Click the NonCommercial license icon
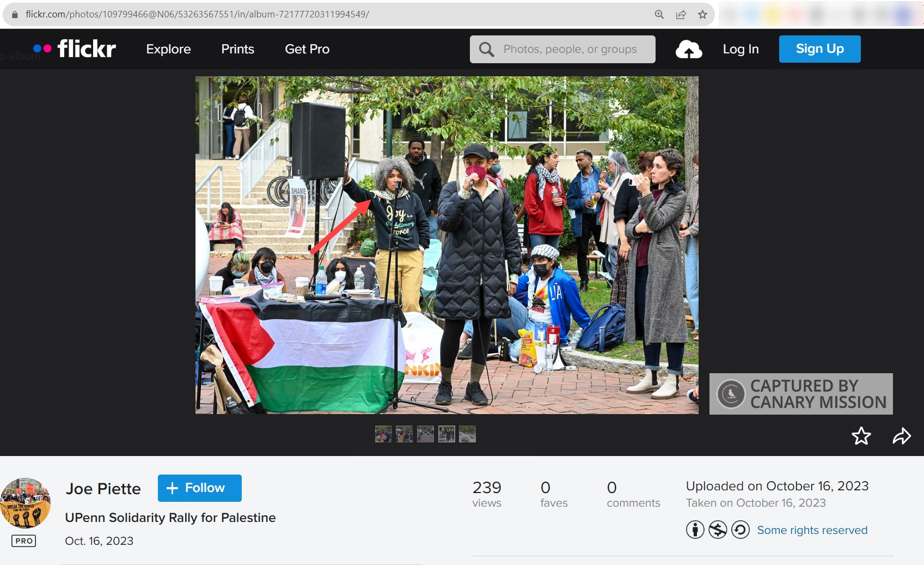This screenshot has height=565, width=924. point(718,530)
